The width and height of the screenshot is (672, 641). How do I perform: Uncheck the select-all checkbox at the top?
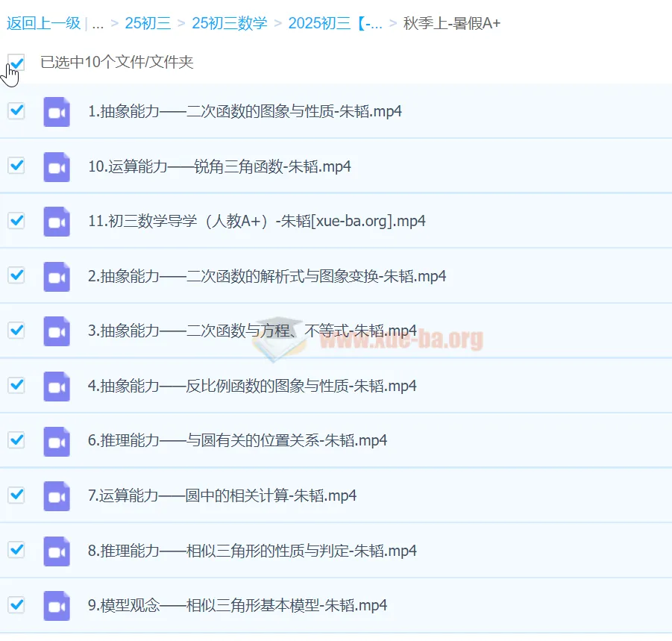[16, 62]
